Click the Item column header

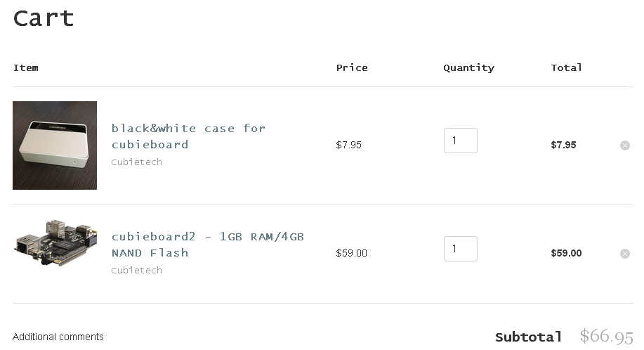[x=25, y=68]
